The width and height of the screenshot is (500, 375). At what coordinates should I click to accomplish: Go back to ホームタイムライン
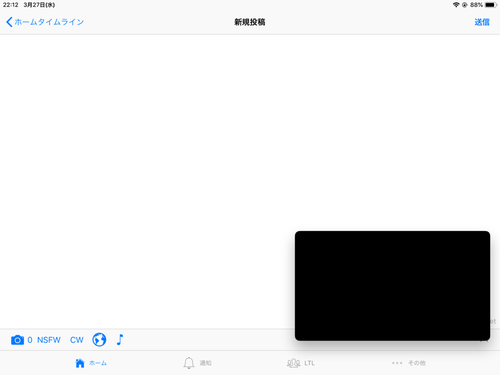coord(45,22)
